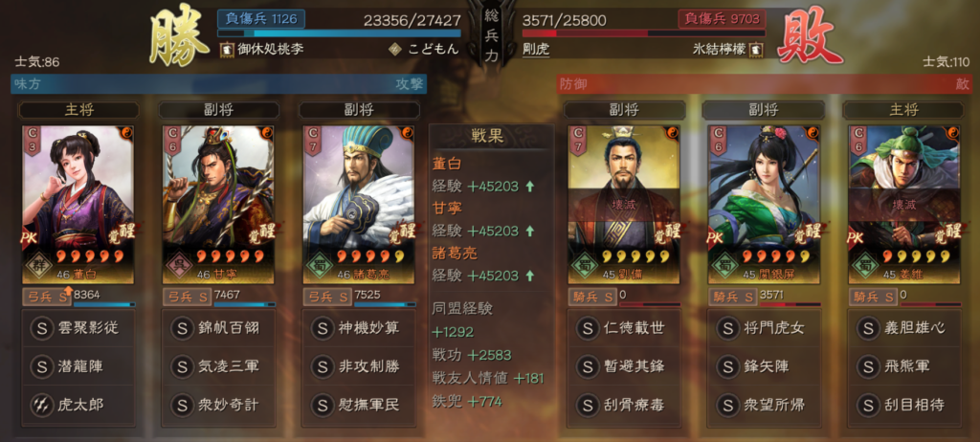Click the 負傷兵 9703 enemy wounded label
The width and height of the screenshot is (980, 442).
pyautogui.click(x=722, y=19)
